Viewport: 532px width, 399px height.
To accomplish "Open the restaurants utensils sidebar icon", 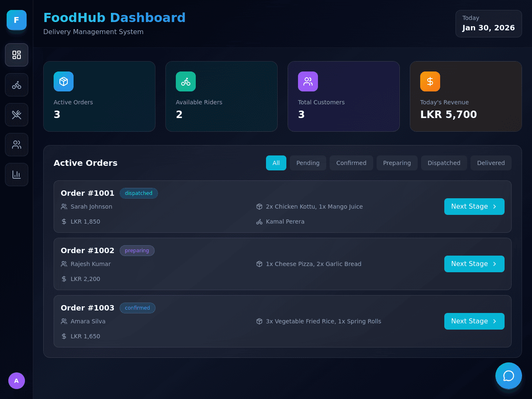I will 17,115.
